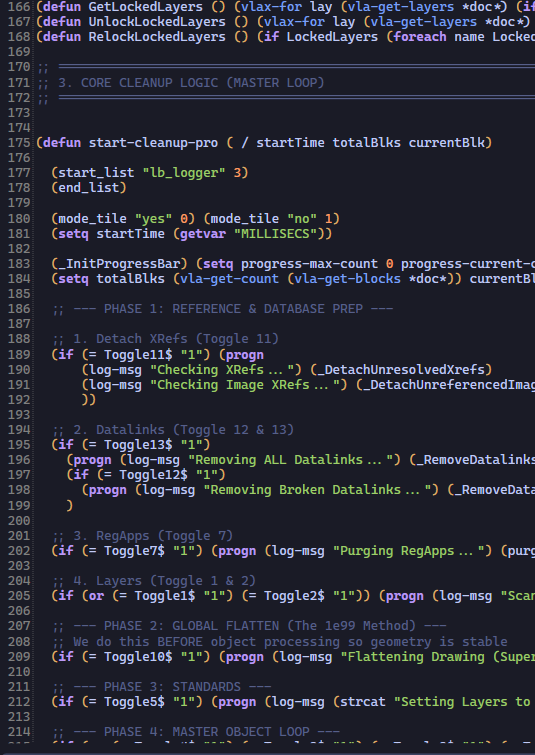Click line number 189 in the gutter
Viewport: 535px width, 755px height.
tap(19, 354)
